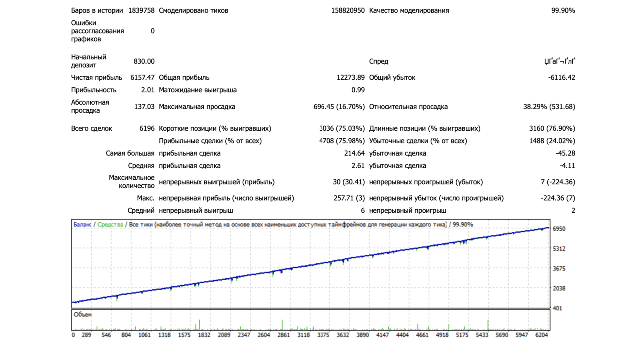Viewport: 644px width, 343px height.
Task: Click the average loss trade value -4.11
Action: click(567, 166)
